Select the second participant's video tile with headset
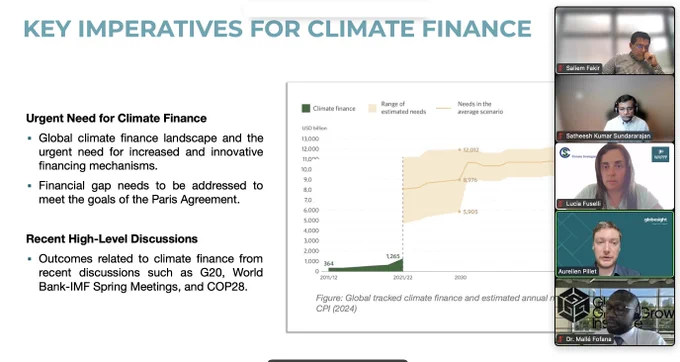680x362 pixels. 615,108
